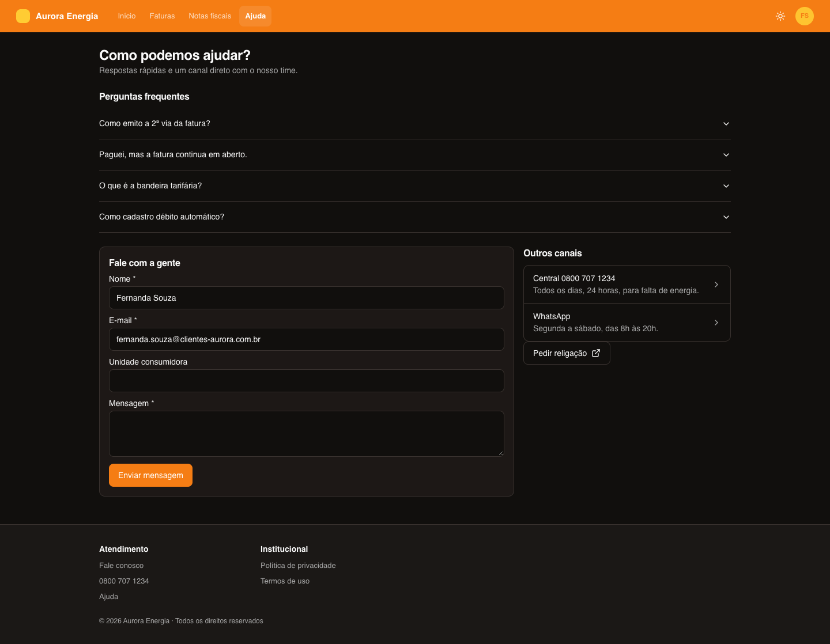This screenshot has width=830, height=644.
Task: Click the Aurora Energia brand name text
Action: click(67, 16)
